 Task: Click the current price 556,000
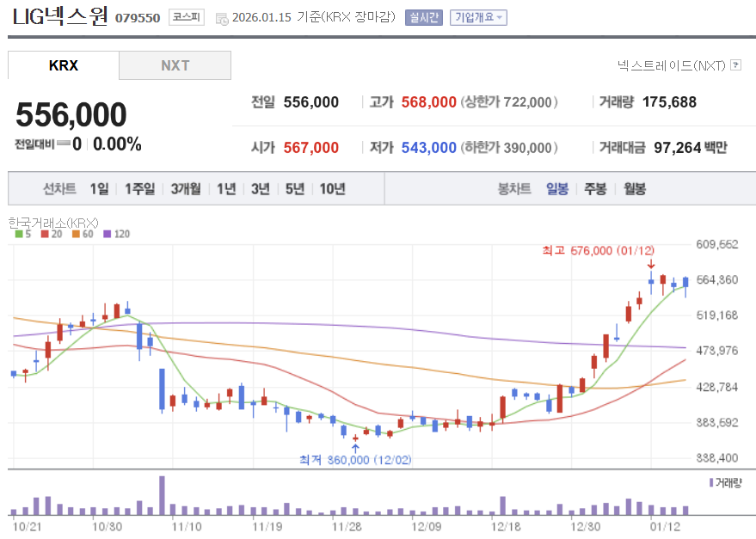click(x=71, y=114)
